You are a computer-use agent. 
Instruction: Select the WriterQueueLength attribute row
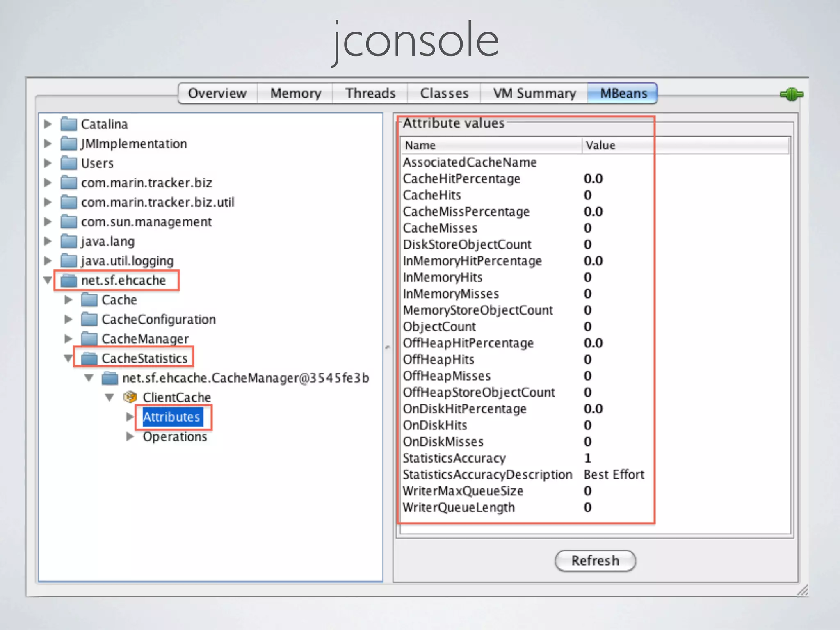(x=595, y=507)
